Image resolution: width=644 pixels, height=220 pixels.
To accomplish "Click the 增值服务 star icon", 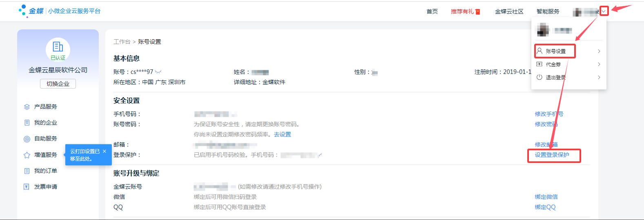I will point(27,155).
